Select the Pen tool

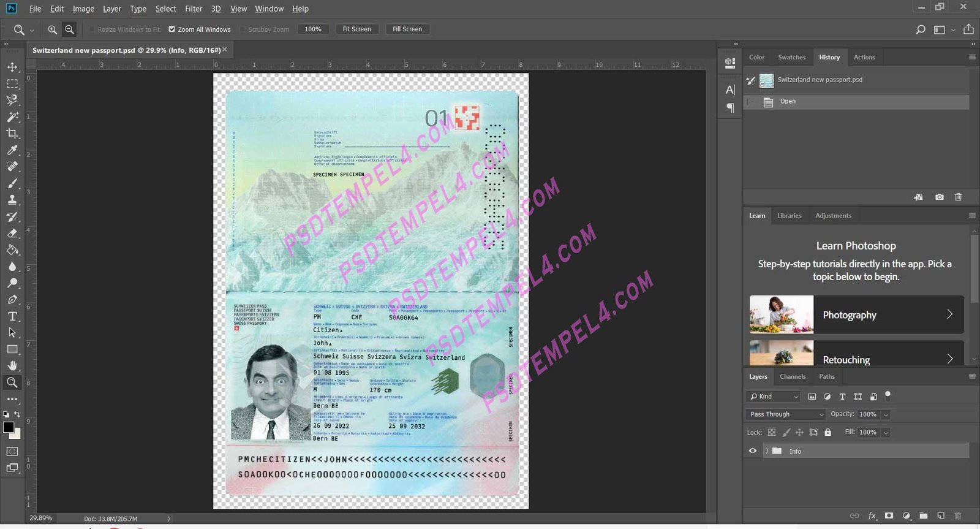click(x=12, y=300)
